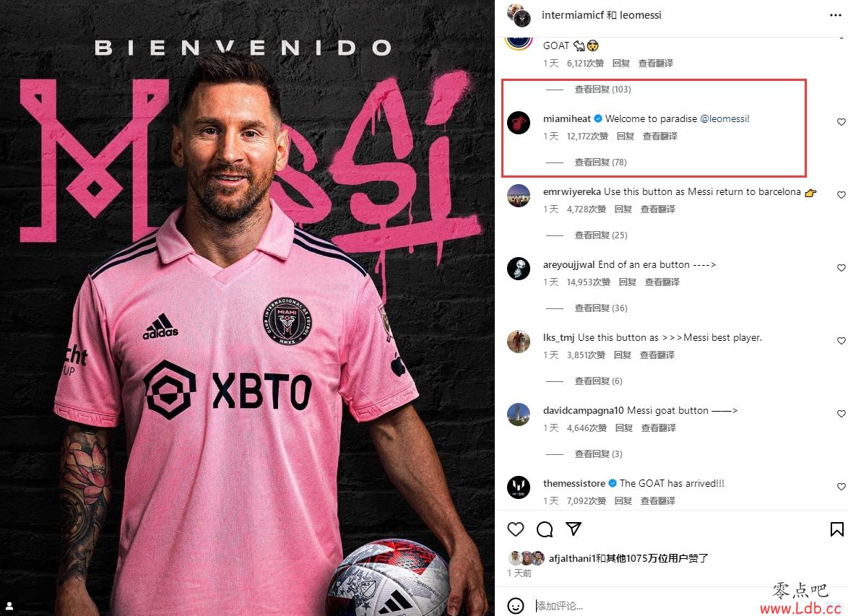The width and height of the screenshot is (848, 616).
Task: Like the areyoujjwal comment heart
Action: [x=841, y=268]
